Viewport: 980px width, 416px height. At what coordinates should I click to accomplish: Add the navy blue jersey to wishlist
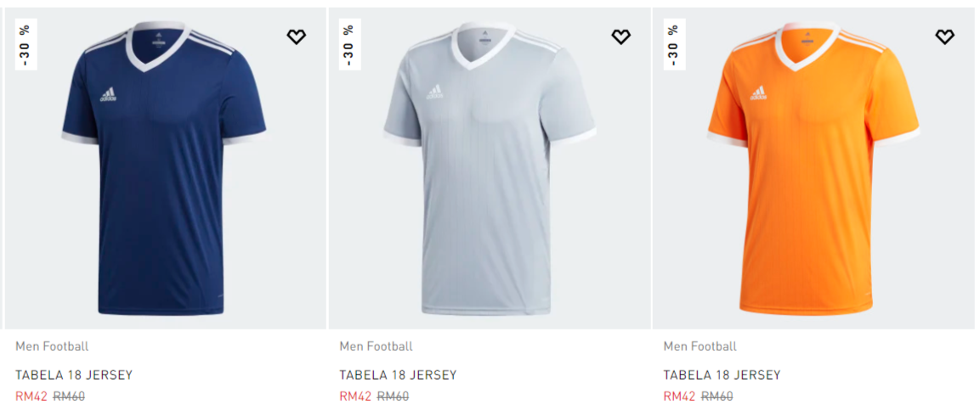click(x=296, y=37)
